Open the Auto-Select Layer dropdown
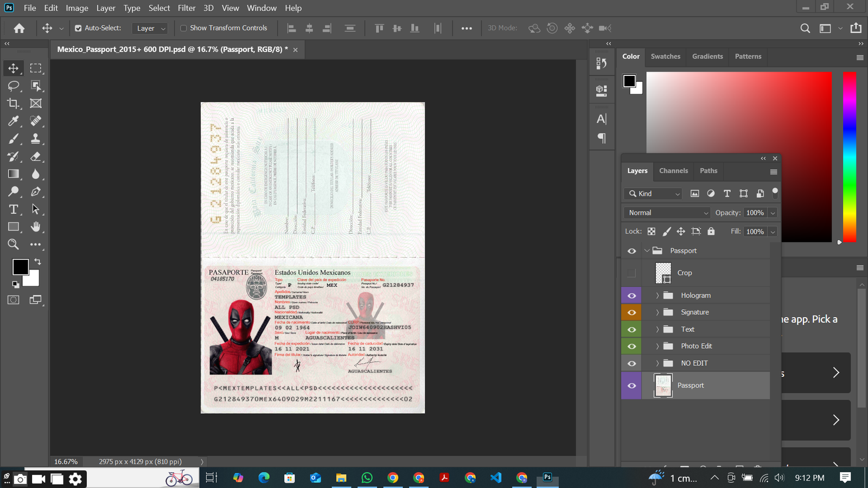 150,28
